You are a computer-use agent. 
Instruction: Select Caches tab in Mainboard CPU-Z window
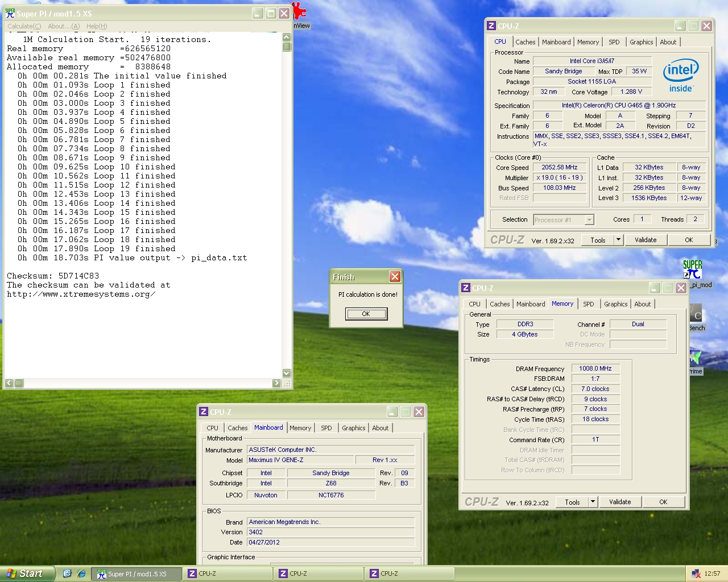pos(238,428)
